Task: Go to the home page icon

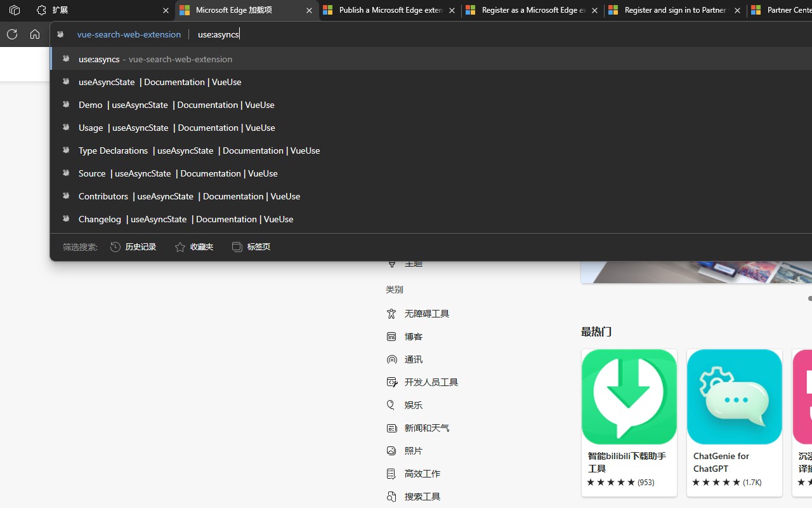Action: point(35,34)
